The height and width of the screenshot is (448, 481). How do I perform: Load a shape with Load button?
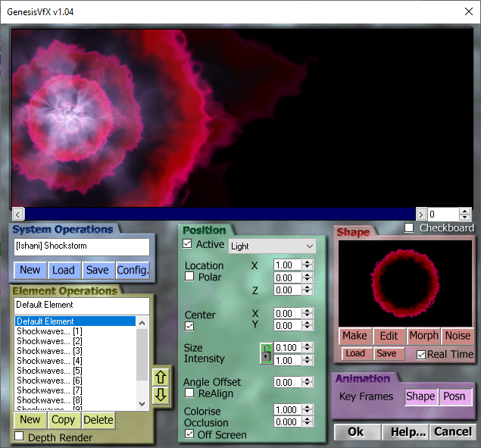pyautogui.click(x=356, y=353)
